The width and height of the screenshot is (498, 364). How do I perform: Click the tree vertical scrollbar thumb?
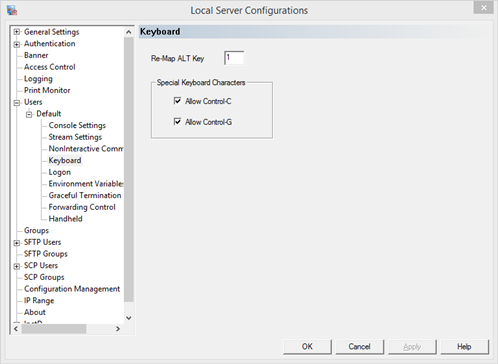[x=129, y=169]
